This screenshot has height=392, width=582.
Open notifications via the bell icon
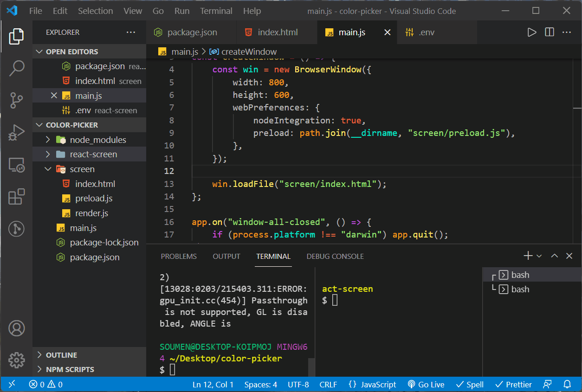567,384
